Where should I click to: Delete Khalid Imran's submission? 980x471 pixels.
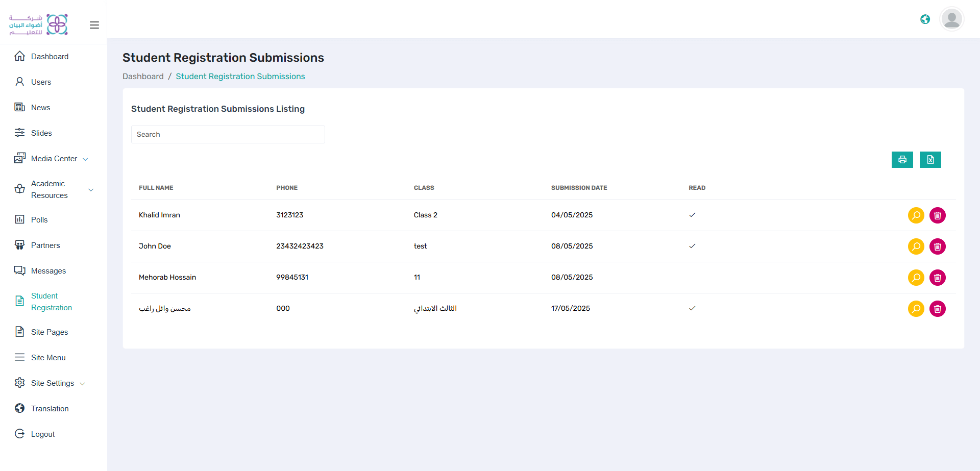point(938,215)
